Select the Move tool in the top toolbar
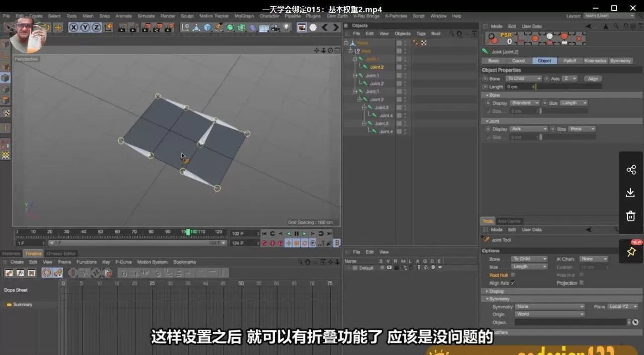Image resolution: width=644 pixels, height=355 pixels. click(58, 26)
